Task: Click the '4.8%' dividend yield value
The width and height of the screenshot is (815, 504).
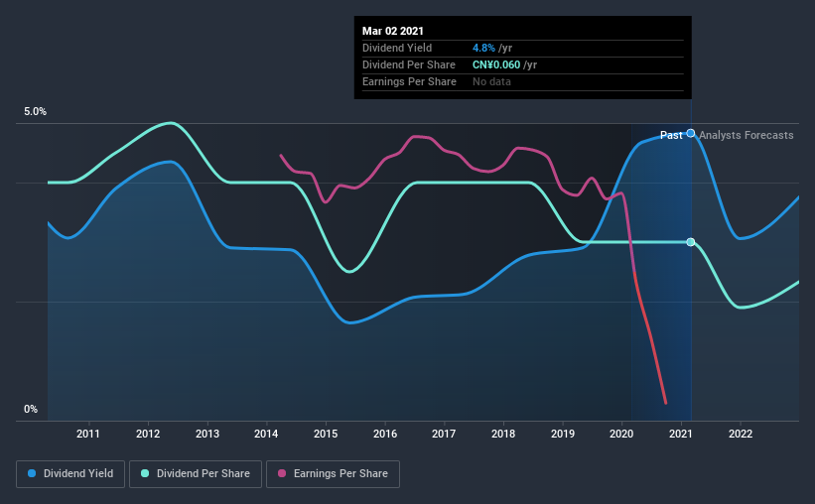Action: [483, 48]
